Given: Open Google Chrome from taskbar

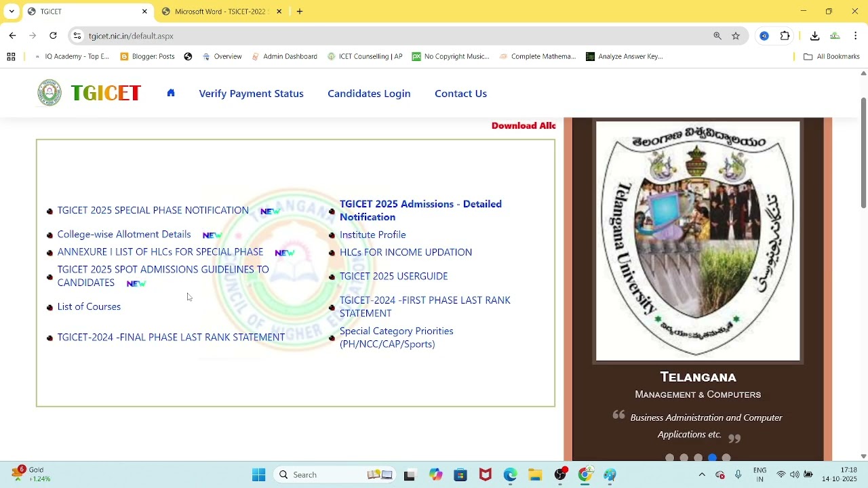Looking at the screenshot, I should point(585,474).
